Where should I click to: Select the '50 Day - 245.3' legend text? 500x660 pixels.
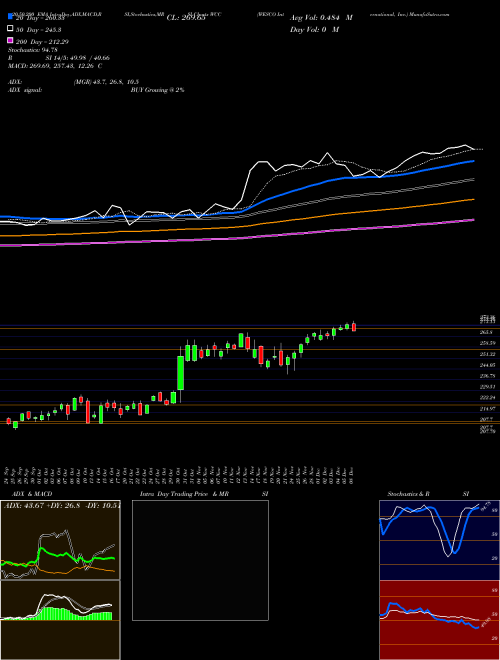pyautogui.click(x=39, y=30)
